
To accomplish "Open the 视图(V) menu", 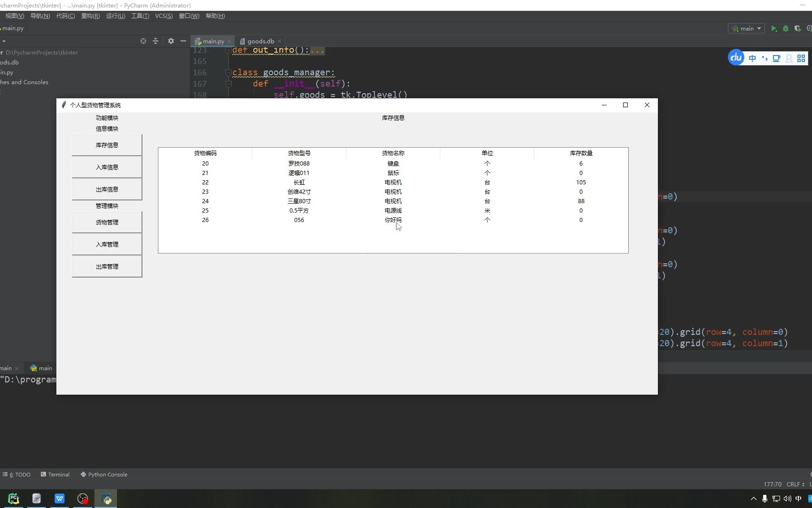I will pyautogui.click(x=14, y=16).
